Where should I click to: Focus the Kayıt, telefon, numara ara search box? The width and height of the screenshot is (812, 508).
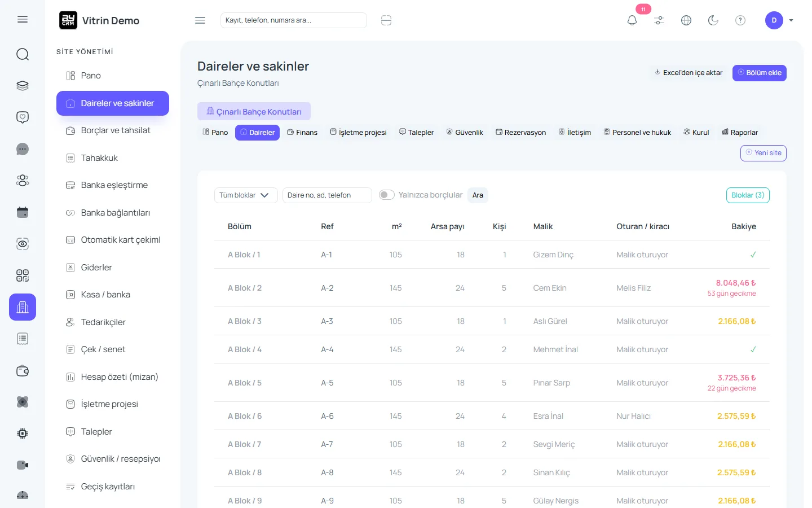[294, 20]
